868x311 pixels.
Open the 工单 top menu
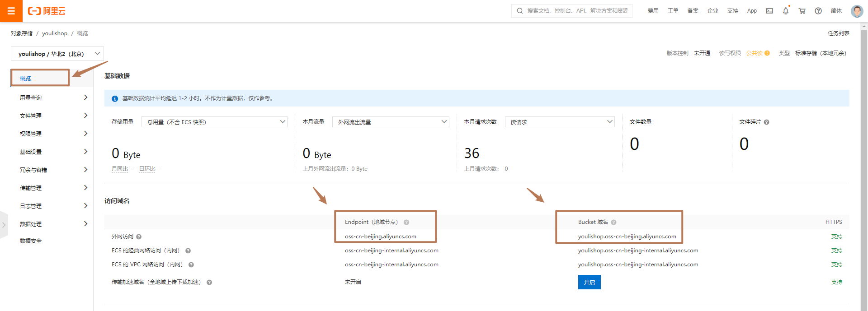(673, 11)
